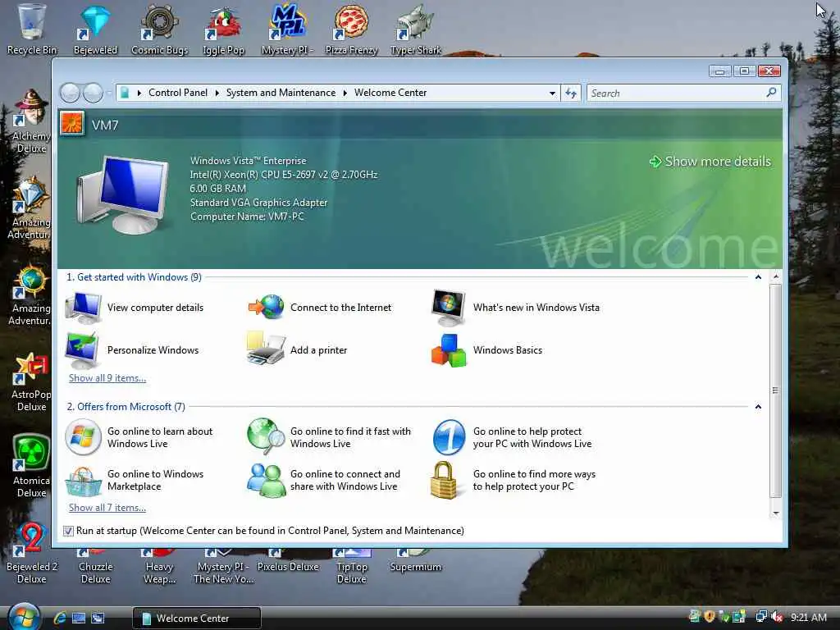Open the Windows Basics blocks icon
Screen dimensions: 840x630
(449, 350)
